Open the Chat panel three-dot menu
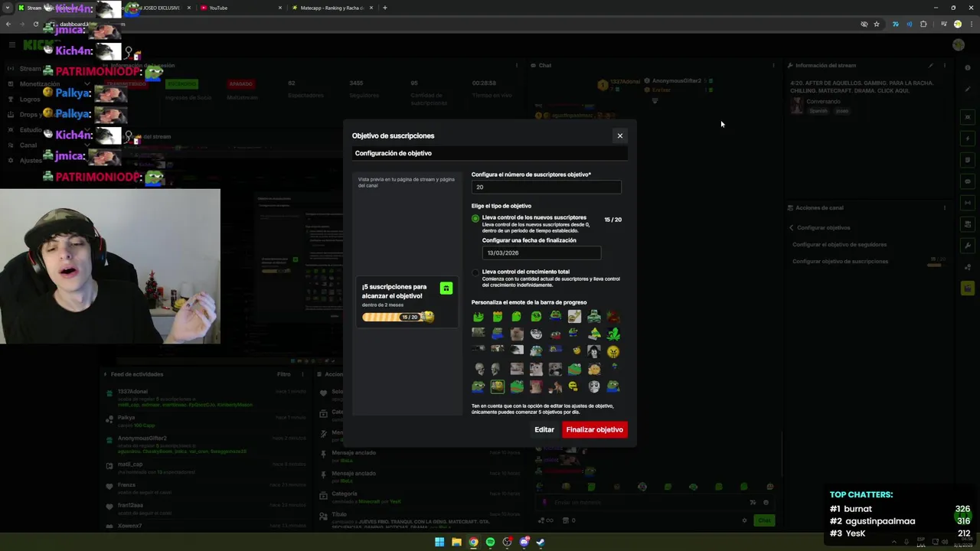980x551 pixels. click(773, 65)
